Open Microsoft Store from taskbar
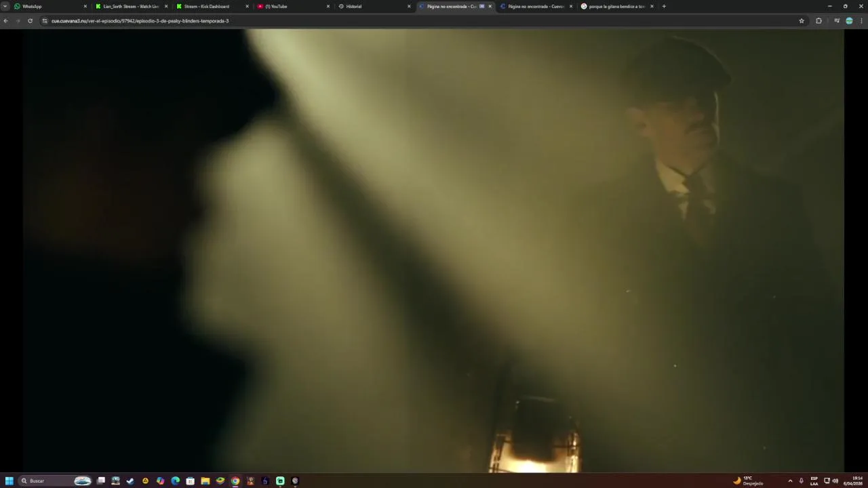Screen dimensions: 868x488 [x=191, y=481]
